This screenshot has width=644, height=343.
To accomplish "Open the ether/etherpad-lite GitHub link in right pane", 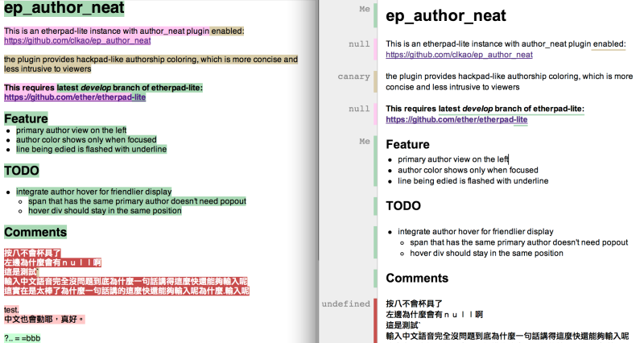I will (456, 119).
